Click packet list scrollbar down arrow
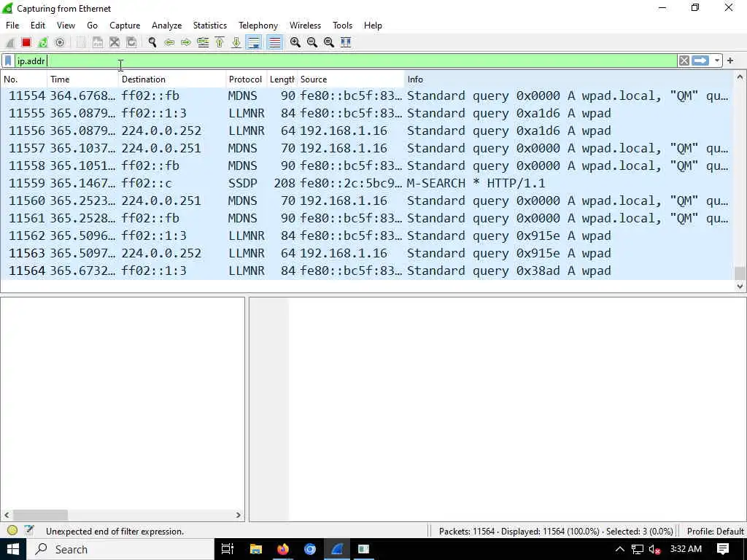 pyautogui.click(x=740, y=286)
